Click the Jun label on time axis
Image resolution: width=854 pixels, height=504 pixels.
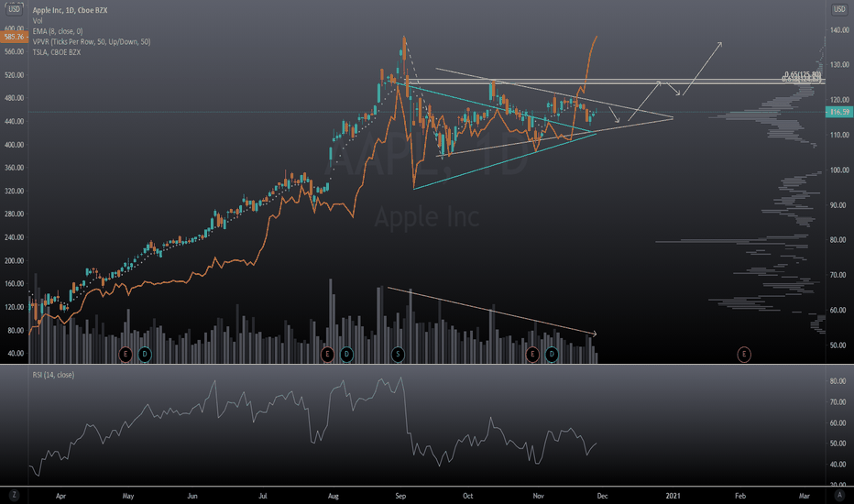pos(192,496)
